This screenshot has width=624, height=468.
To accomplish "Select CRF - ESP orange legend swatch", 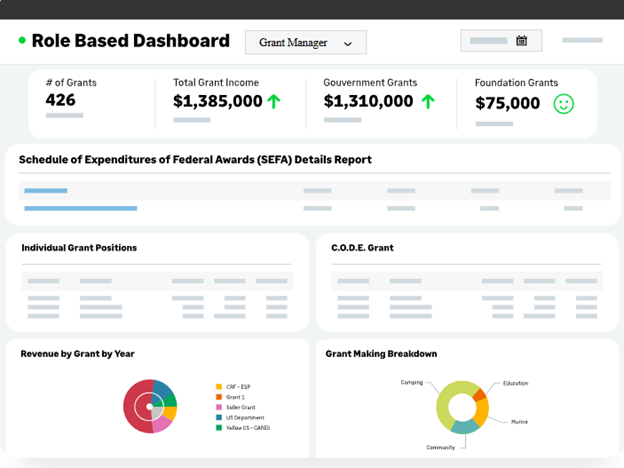I will pos(219,387).
